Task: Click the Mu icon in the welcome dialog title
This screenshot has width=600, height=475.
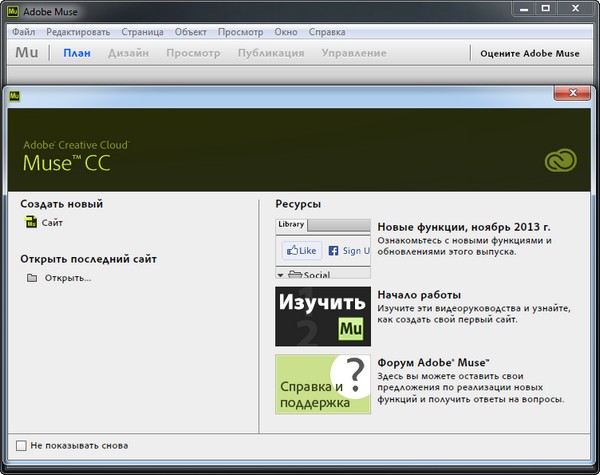Action: (17, 97)
